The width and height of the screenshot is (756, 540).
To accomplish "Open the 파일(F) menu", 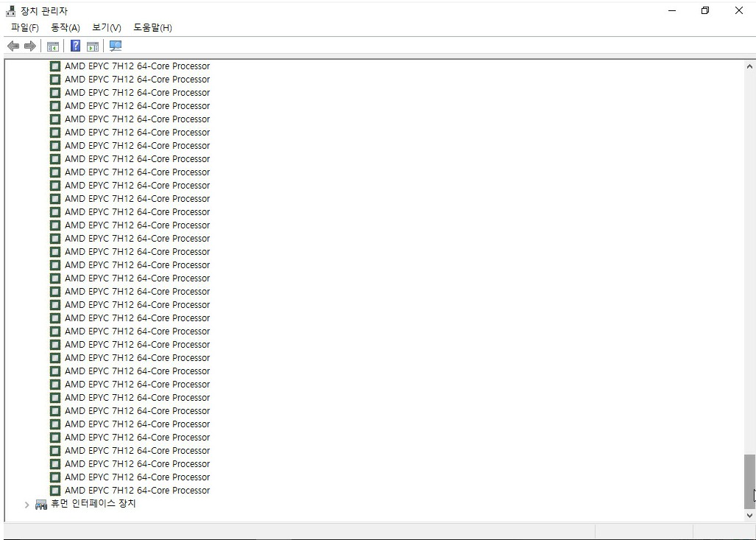I will point(24,27).
